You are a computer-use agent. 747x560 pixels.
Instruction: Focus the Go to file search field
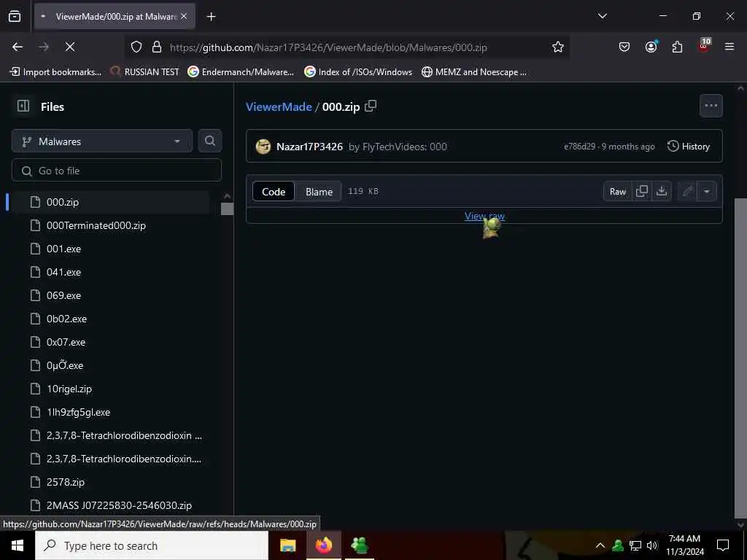tap(117, 171)
